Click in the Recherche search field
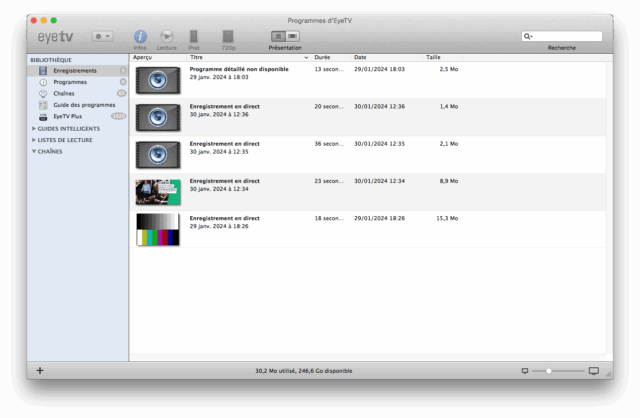 565,36
